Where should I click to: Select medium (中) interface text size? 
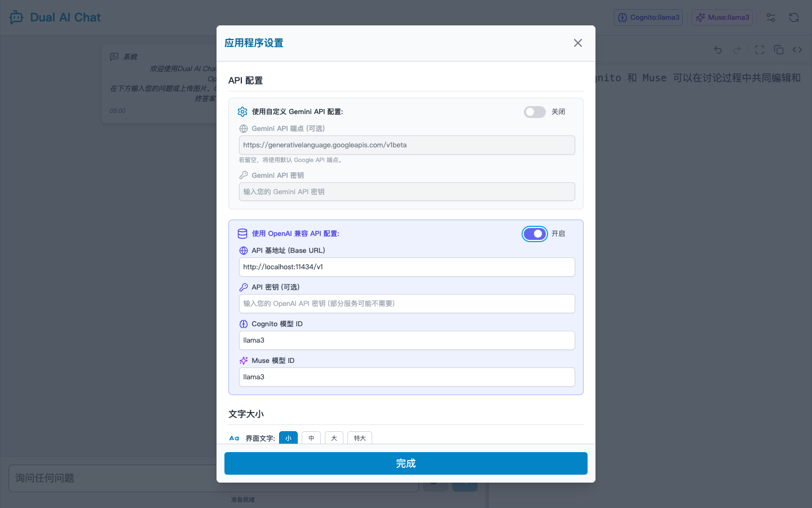(x=311, y=438)
